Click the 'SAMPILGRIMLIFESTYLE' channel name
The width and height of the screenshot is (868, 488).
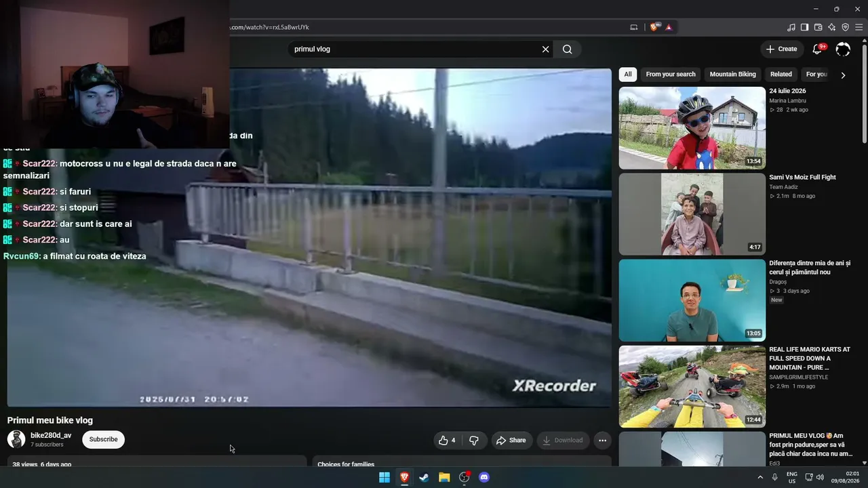(799, 377)
